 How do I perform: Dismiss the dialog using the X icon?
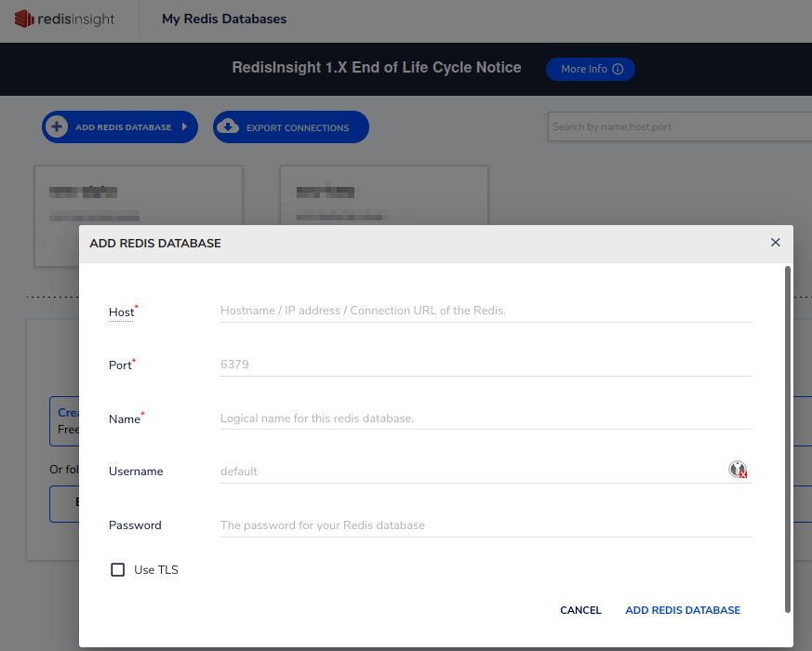(775, 242)
